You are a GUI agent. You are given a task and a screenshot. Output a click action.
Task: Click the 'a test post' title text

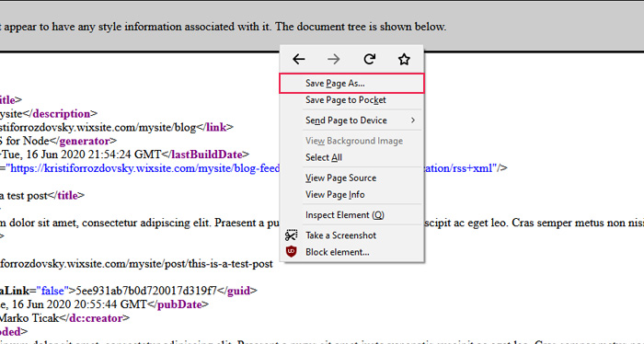point(23,195)
